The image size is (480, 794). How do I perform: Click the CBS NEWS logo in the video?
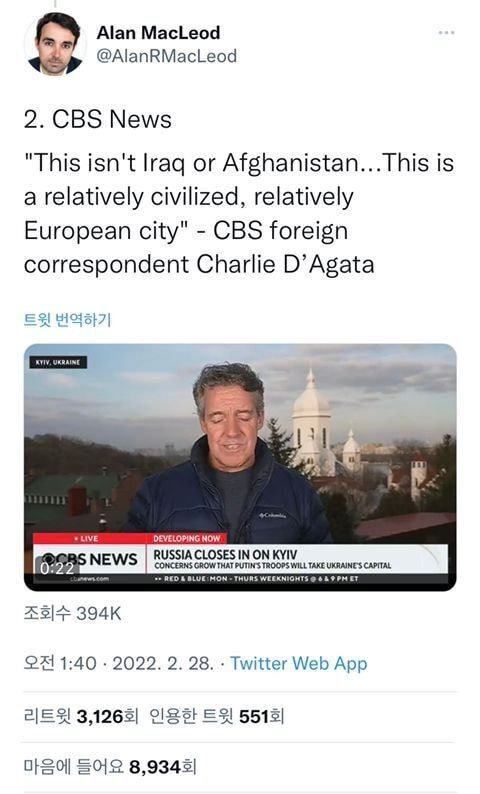[91, 559]
